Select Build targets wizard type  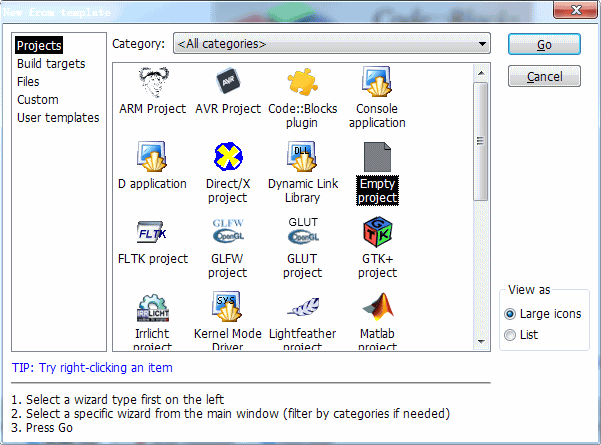pos(51,64)
